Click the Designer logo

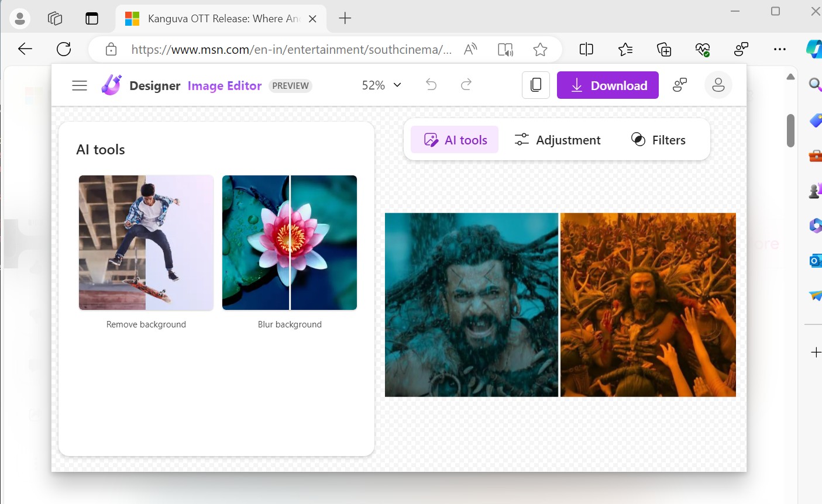coord(111,84)
